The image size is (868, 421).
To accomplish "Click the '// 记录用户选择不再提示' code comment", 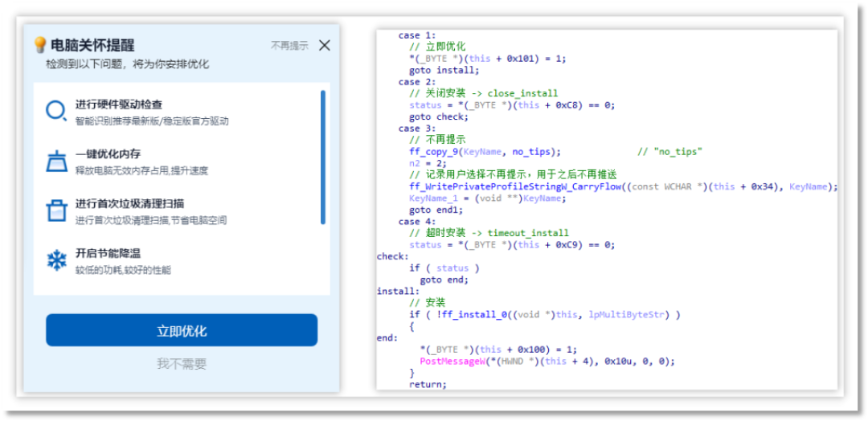I will coord(513,175).
